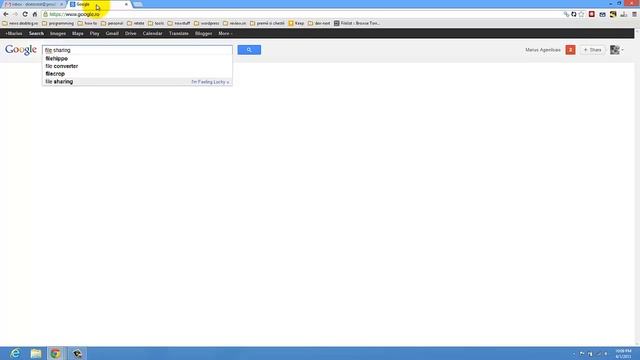
Task: Open the browser home page icon
Action: coord(35,14)
